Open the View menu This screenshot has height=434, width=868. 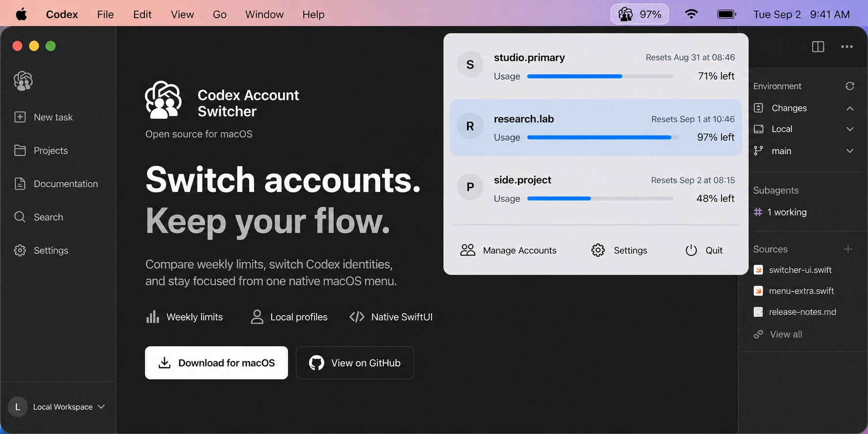tap(183, 14)
